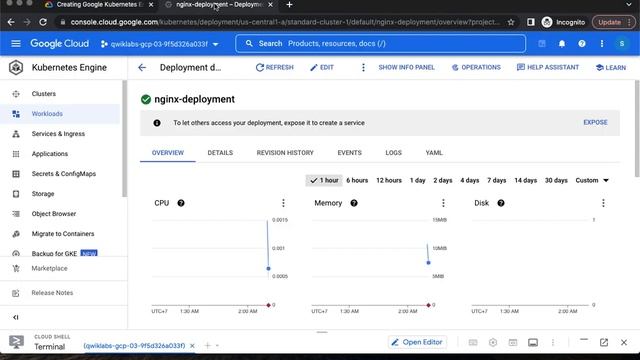Image resolution: width=640 pixels, height=360 pixels.
Task: Select the 4 days time range
Action: click(x=470, y=180)
